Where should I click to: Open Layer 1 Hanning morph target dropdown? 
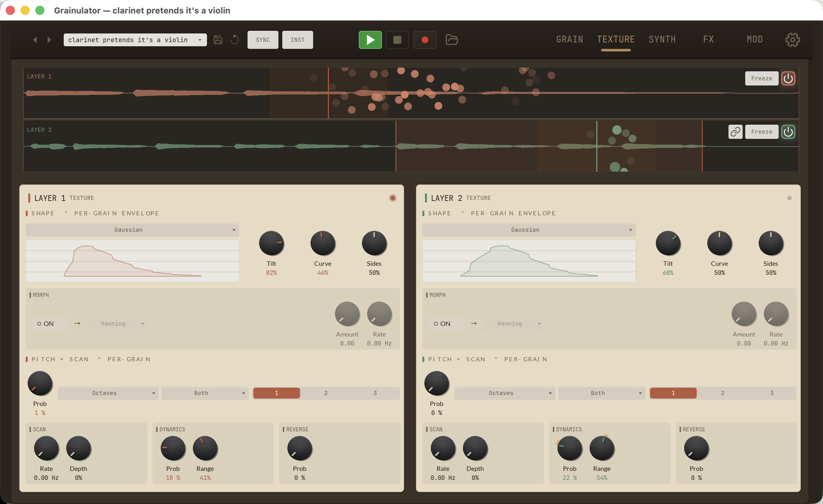[x=117, y=324]
